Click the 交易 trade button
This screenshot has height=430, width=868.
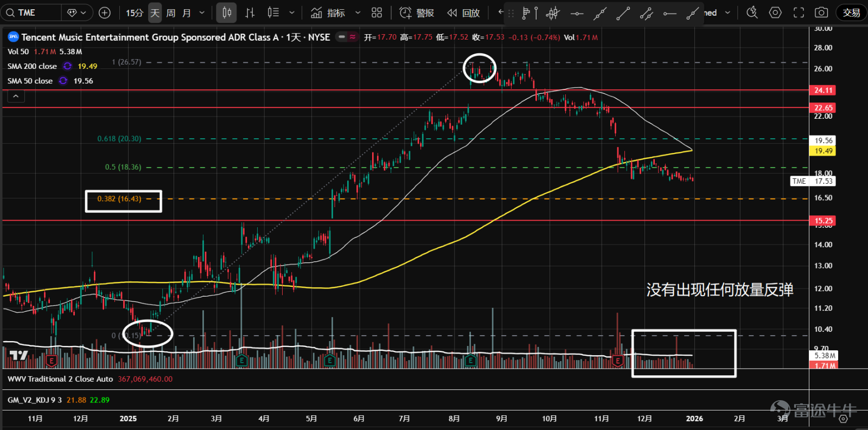(851, 12)
